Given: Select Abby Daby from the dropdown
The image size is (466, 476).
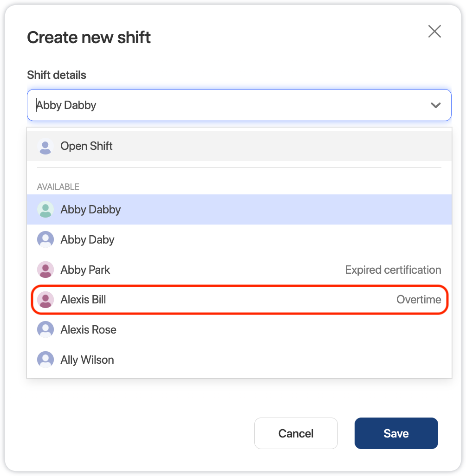Looking at the screenshot, I should [x=239, y=239].
